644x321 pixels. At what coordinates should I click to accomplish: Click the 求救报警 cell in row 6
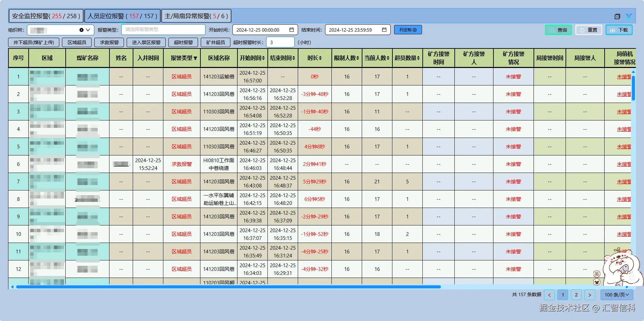(x=182, y=164)
